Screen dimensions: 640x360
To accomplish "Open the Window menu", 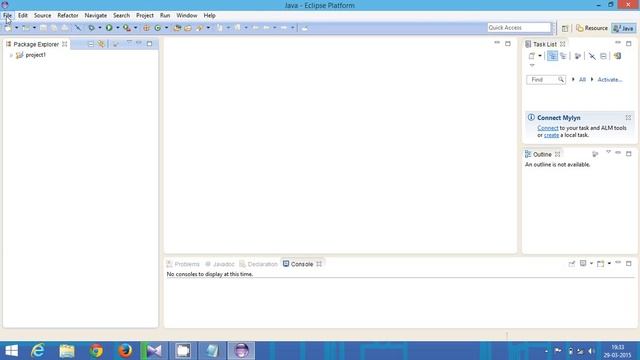I will pyautogui.click(x=187, y=16).
